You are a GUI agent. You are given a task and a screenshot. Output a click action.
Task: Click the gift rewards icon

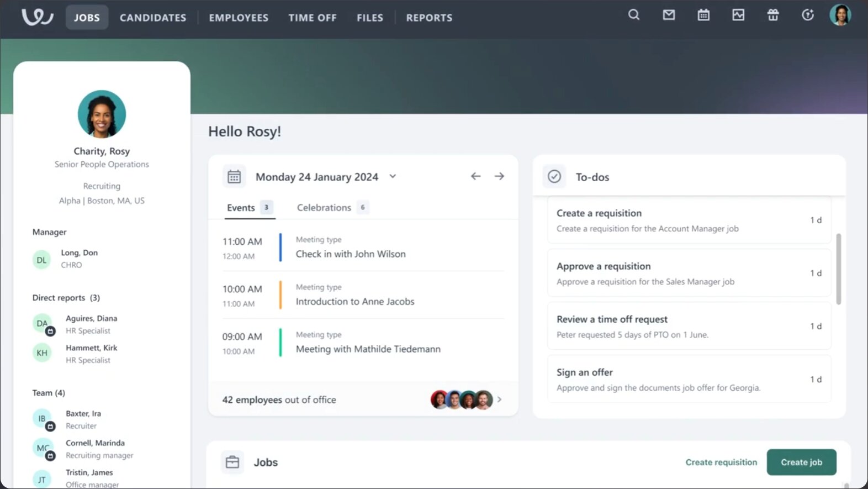(x=773, y=15)
